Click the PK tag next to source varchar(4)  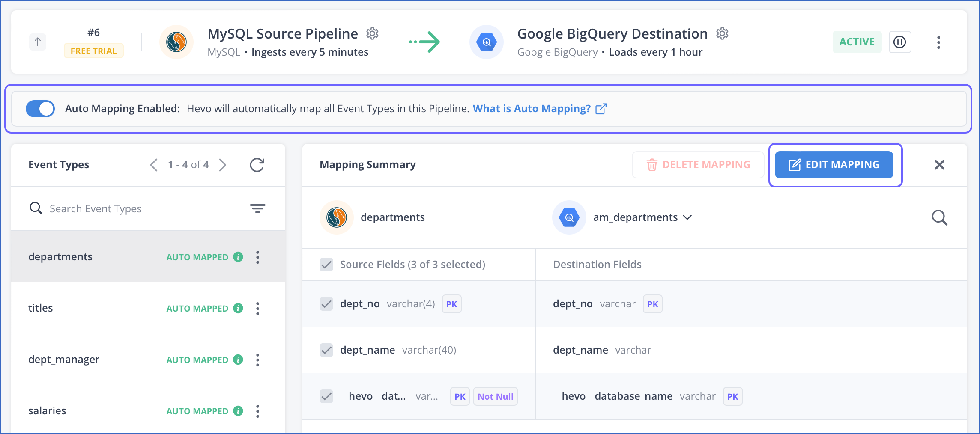[451, 304]
